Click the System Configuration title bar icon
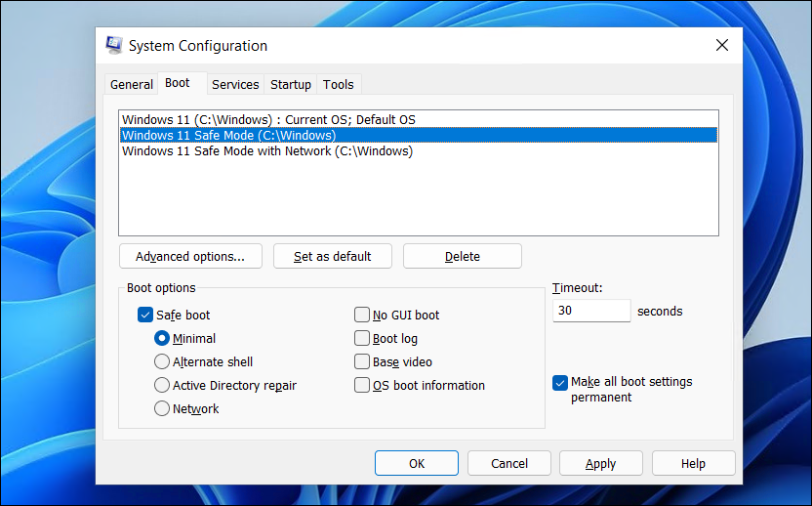The image size is (812, 506). [x=114, y=45]
